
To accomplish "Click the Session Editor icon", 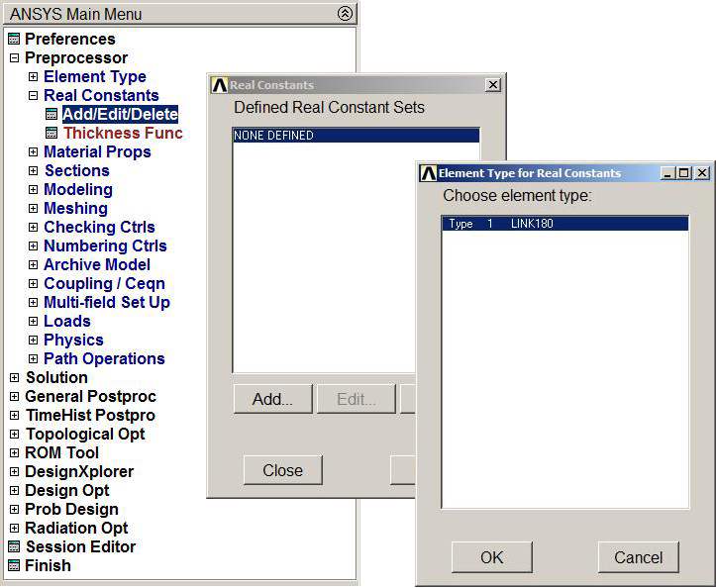I will coord(14,547).
